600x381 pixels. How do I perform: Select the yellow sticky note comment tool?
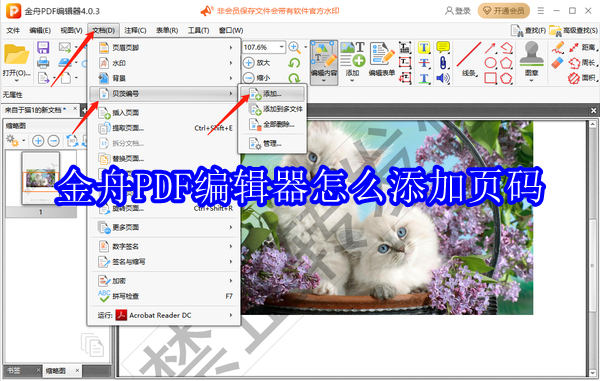(x=443, y=47)
